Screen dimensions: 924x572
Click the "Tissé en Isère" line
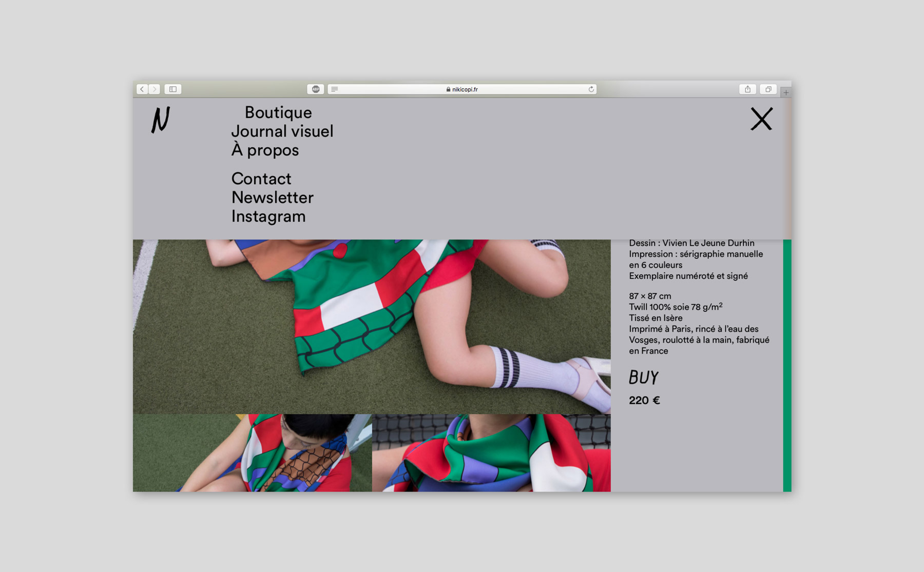[656, 318]
